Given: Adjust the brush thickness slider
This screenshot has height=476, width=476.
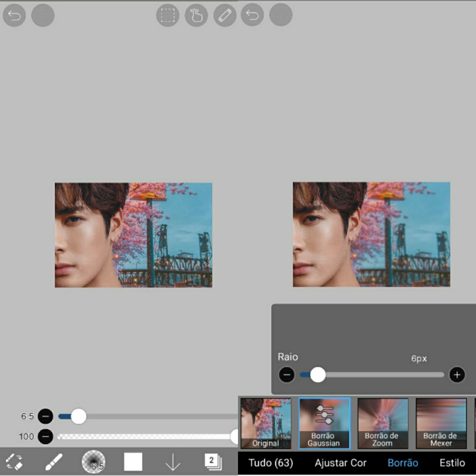Looking at the screenshot, I should 148,416.
